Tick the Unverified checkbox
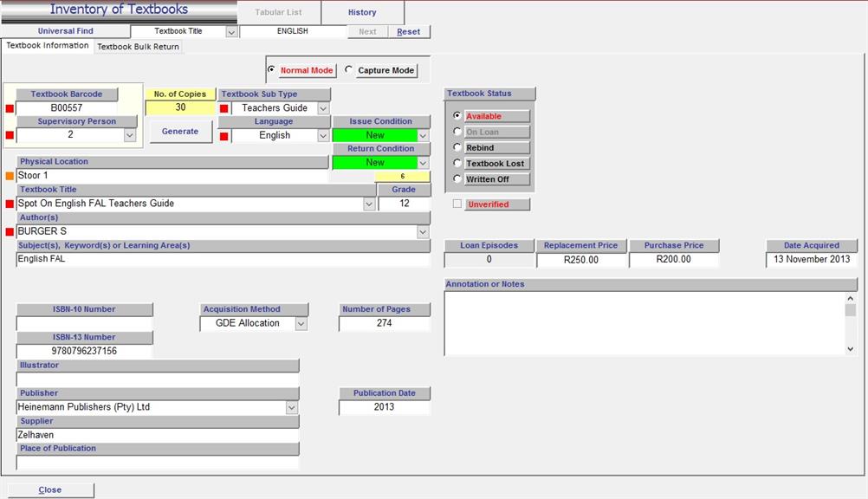 coord(457,204)
